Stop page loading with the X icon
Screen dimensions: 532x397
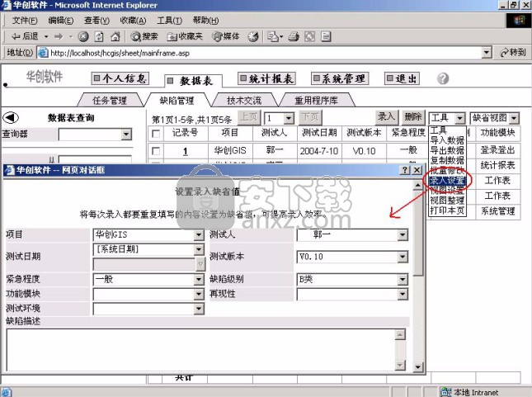click(x=83, y=36)
